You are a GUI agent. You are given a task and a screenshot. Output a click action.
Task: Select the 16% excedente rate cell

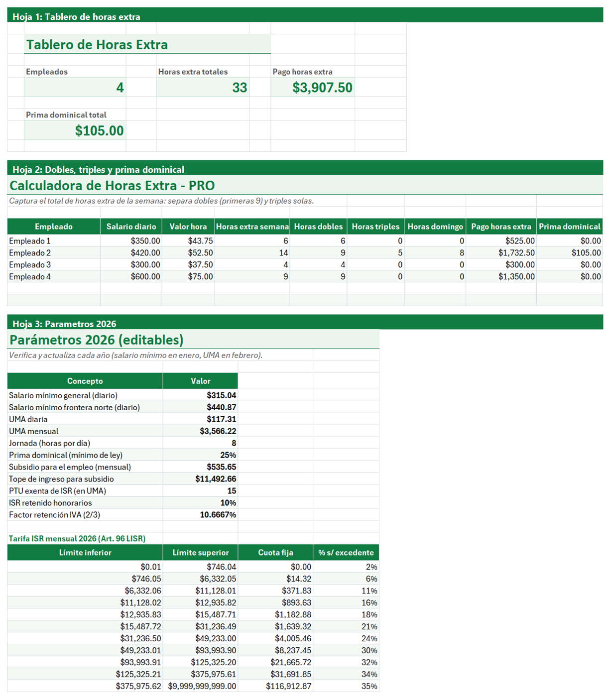[x=346, y=602]
